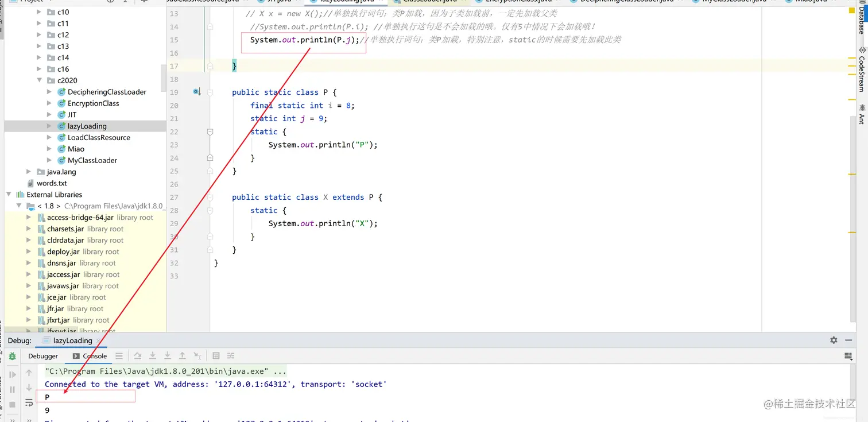Screen dimensions: 868x422
Task: Click the '9' console output line
Action: (x=47, y=411)
